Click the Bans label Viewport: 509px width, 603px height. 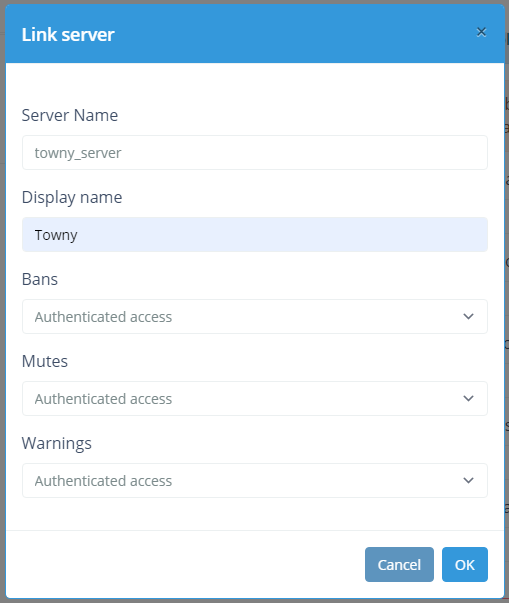40,279
